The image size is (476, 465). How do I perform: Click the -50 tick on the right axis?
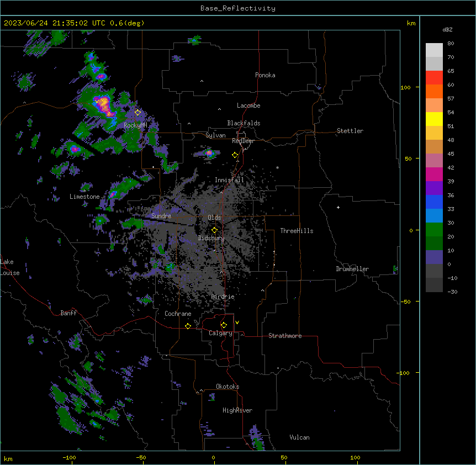point(405,302)
